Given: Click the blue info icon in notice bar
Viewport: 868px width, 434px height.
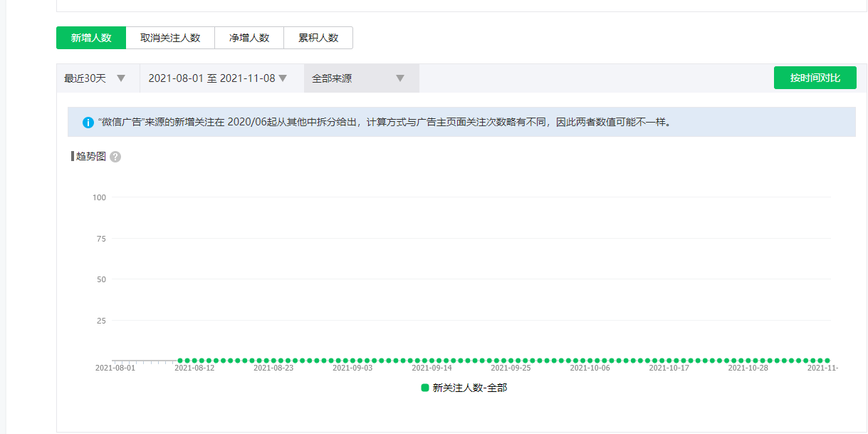Looking at the screenshot, I should click(x=88, y=122).
